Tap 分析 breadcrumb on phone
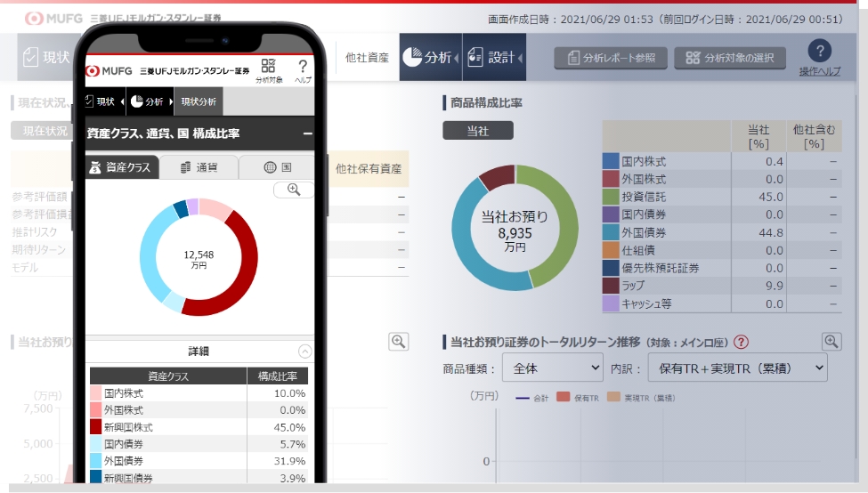 149,101
